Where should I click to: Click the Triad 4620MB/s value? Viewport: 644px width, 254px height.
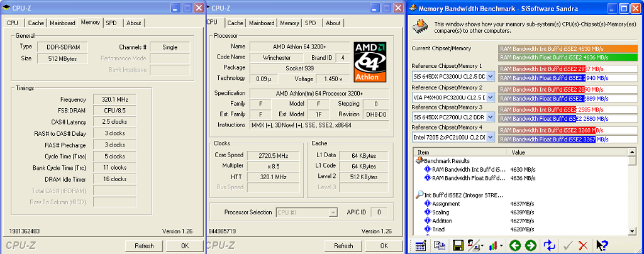522,229
